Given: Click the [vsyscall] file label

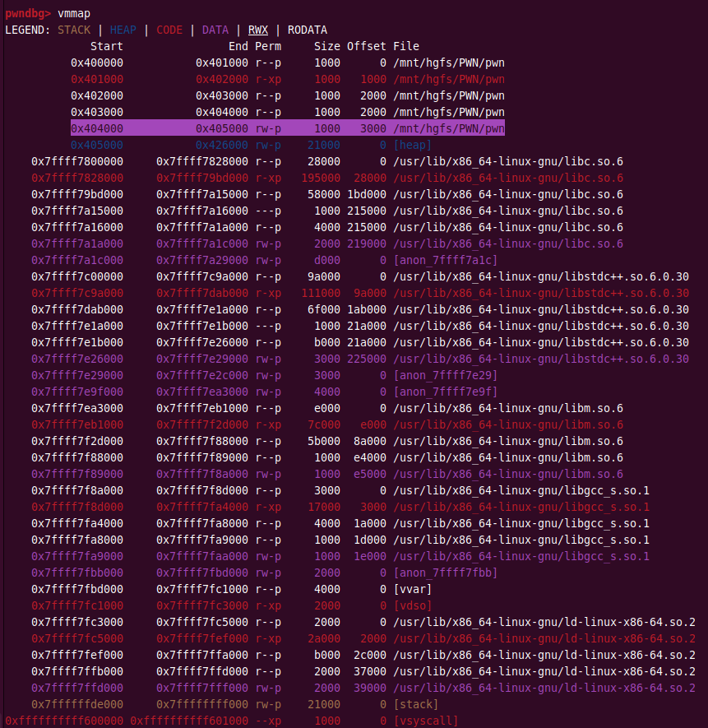Looking at the screenshot, I should [x=425, y=721].
